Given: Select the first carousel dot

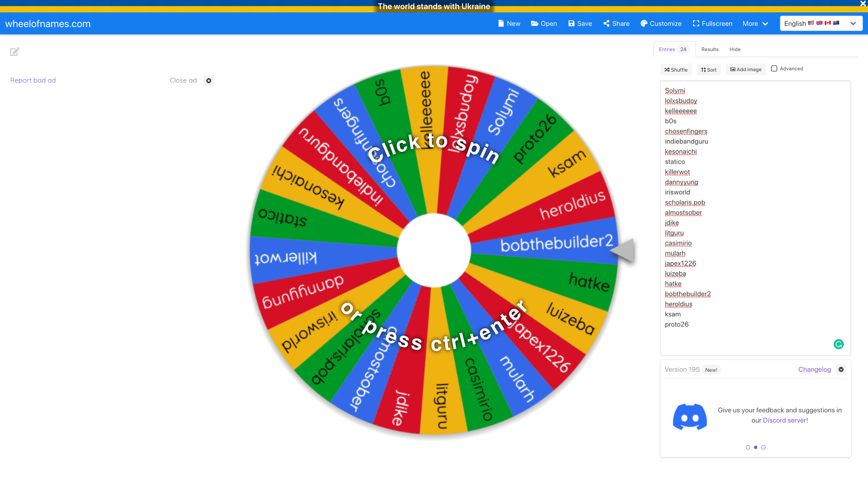Looking at the screenshot, I should (748, 447).
